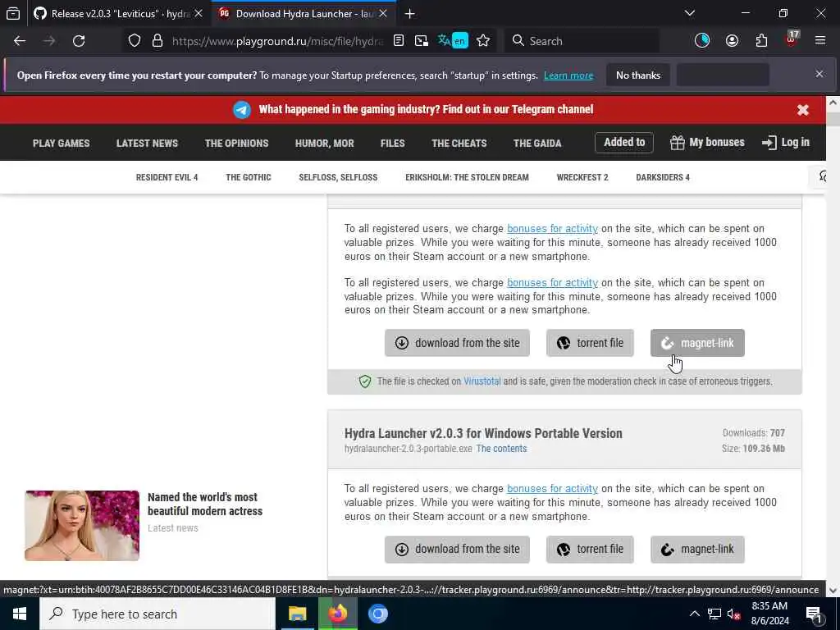Viewport: 840px width, 630px height.
Task: Open ERIKSHOLM: THE STOLEN DREAM link
Action: click(x=467, y=177)
